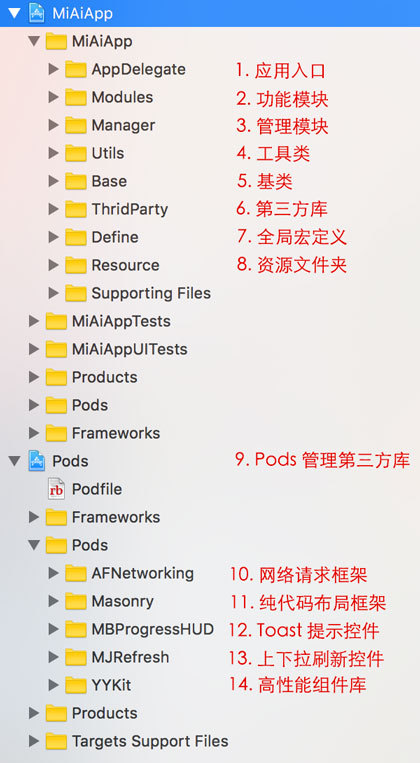Click the MiAiAppTests folder icon

click(56, 321)
